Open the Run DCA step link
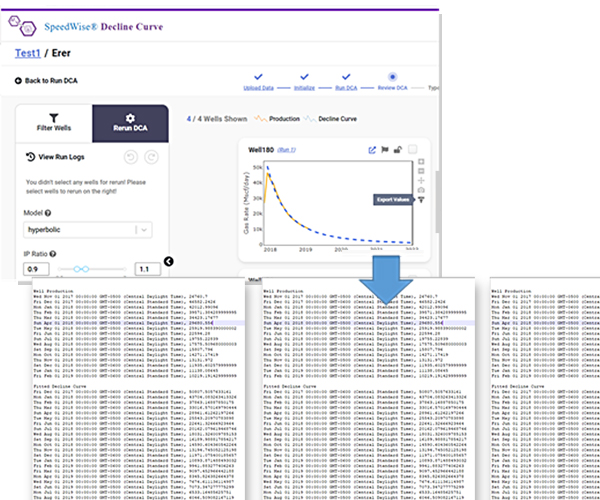This screenshot has height=500, width=600. click(346, 88)
